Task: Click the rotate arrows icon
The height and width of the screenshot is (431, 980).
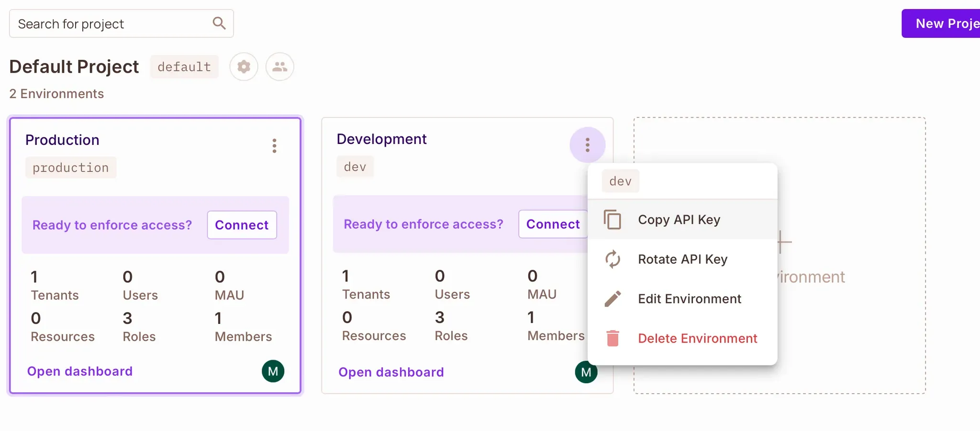Action: [612, 259]
